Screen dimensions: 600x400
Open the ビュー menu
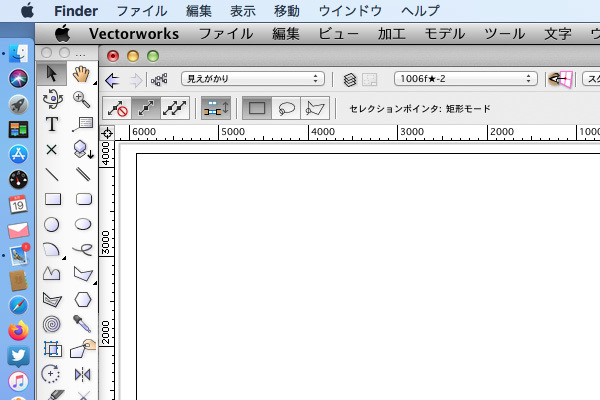click(338, 34)
